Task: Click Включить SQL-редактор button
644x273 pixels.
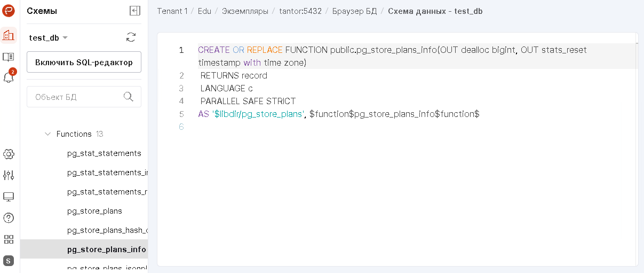Action: coord(84,62)
